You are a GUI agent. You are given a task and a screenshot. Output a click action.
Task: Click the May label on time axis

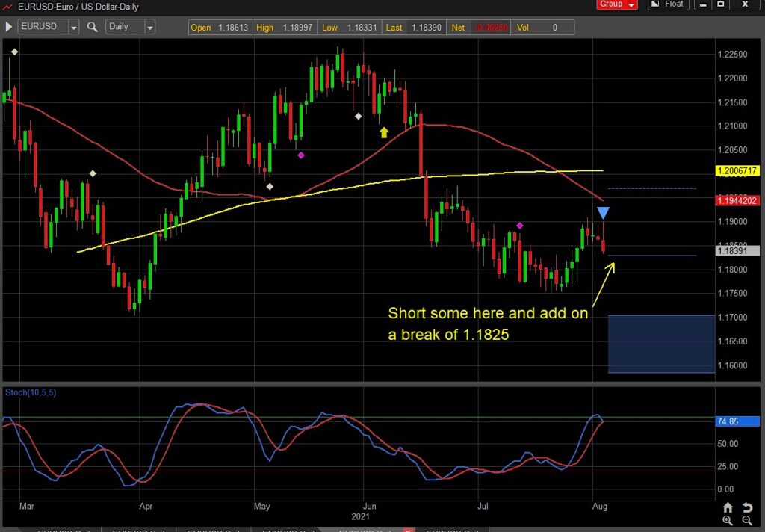pyautogui.click(x=262, y=506)
